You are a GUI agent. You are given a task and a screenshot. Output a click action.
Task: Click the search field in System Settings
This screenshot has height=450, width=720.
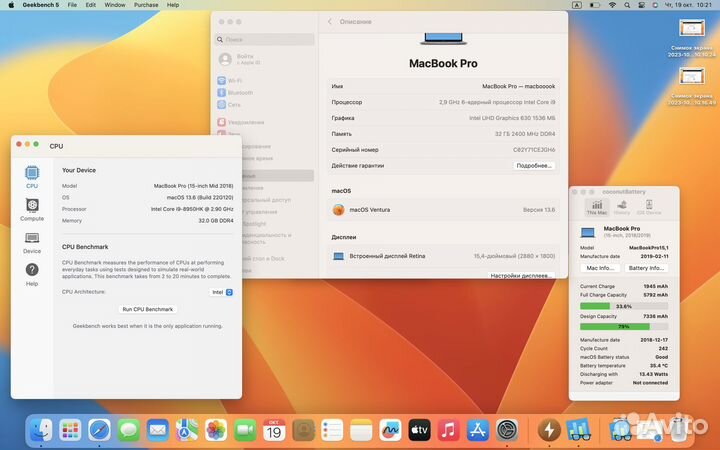[x=264, y=39]
